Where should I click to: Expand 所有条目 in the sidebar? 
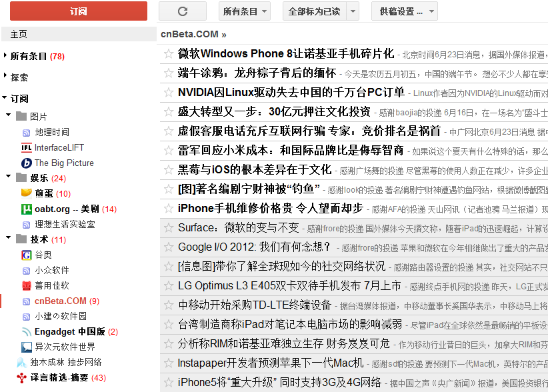(x=5, y=55)
